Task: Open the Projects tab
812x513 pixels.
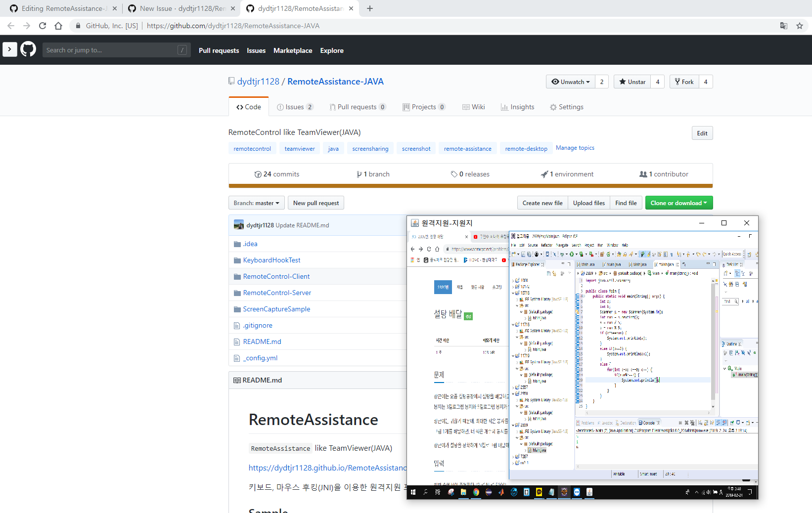Action: pyautogui.click(x=424, y=107)
